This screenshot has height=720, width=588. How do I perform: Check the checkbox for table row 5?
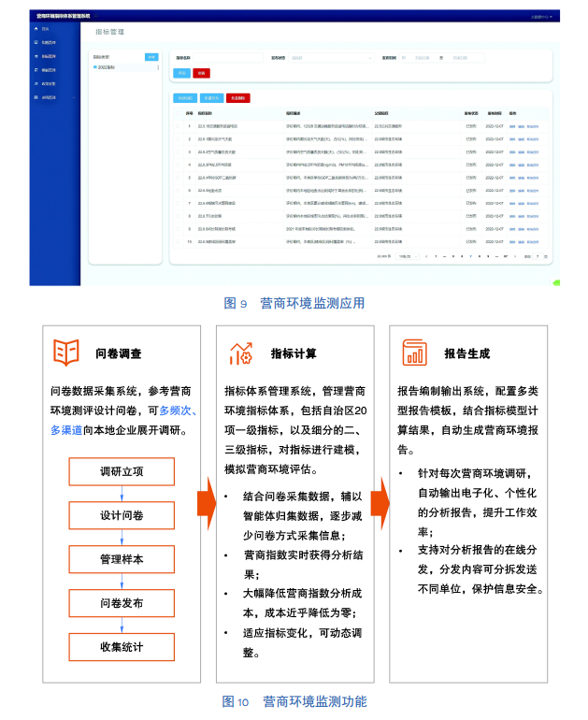click(x=178, y=177)
